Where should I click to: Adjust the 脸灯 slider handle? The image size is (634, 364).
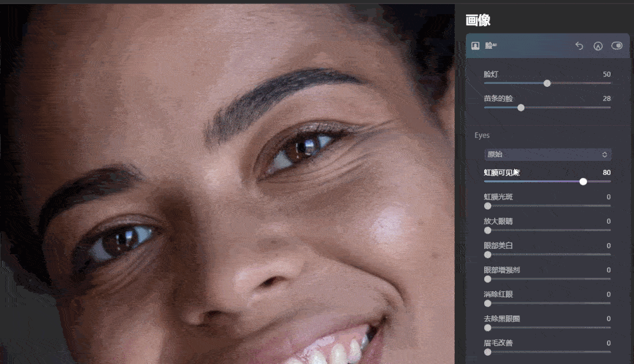547,83
